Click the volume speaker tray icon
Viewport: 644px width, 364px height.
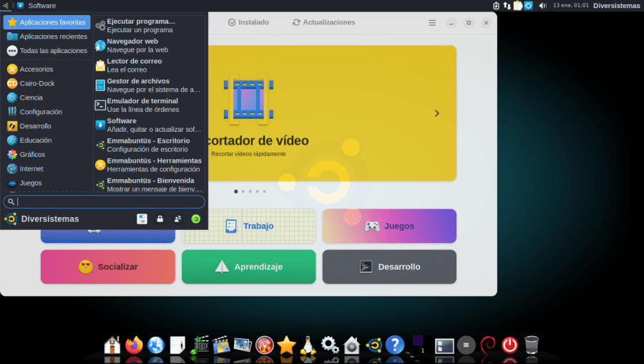coord(542,6)
